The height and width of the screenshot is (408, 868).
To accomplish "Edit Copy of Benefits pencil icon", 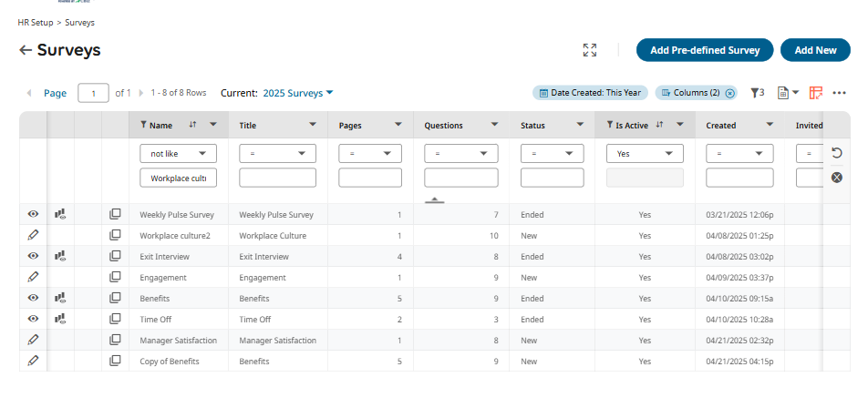I will pos(33,361).
